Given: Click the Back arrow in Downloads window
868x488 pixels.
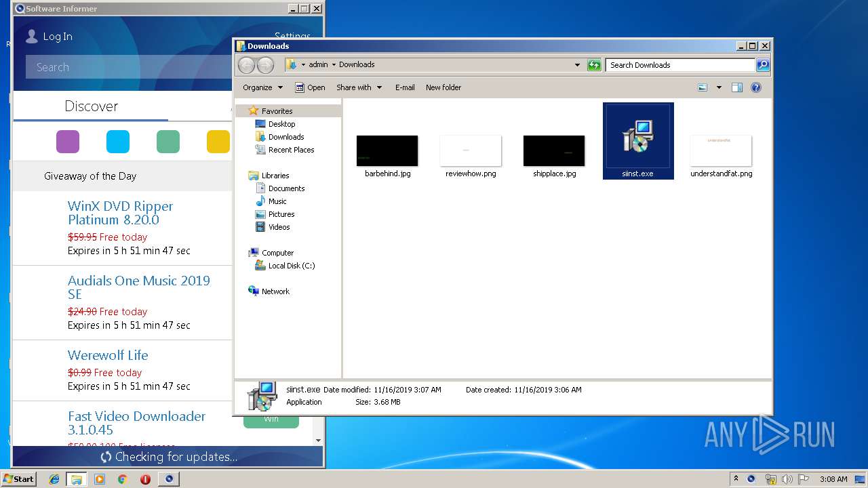Looking at the screenshot, I should click(246, 65).
